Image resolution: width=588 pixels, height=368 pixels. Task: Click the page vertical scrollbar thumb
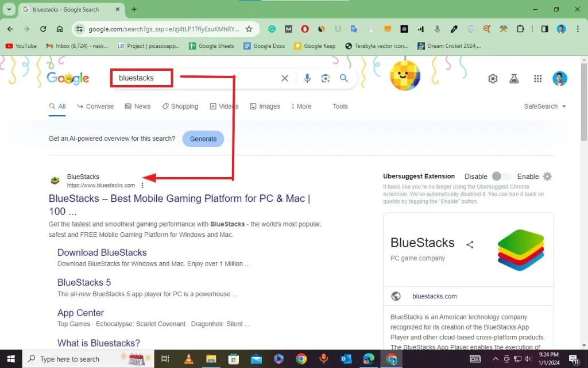pyautogui.click(x=584, y=101)
